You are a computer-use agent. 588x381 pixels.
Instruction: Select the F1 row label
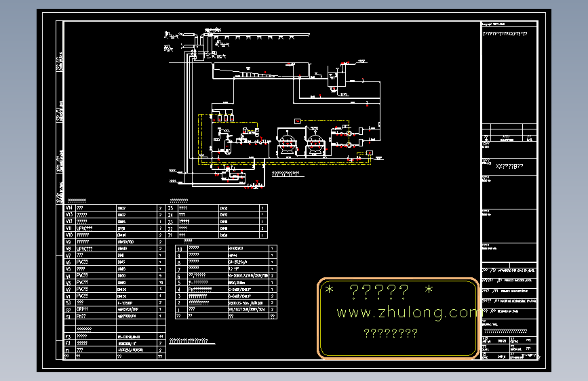68,350
